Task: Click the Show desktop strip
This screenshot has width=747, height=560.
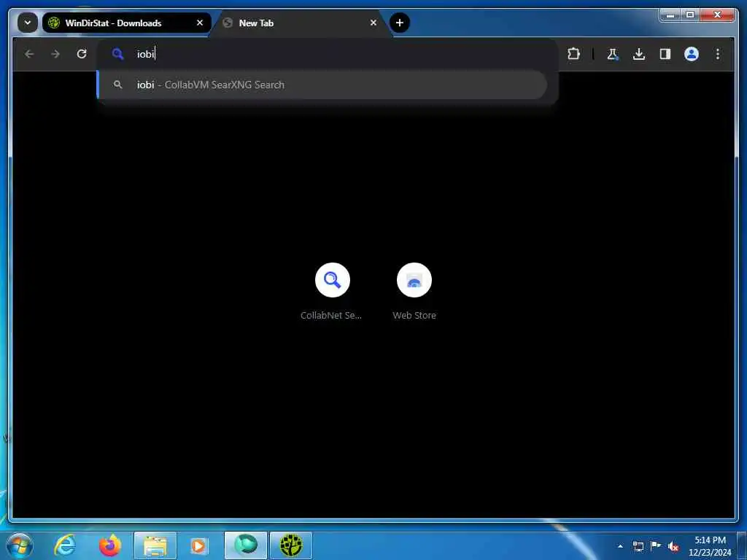Action: 742,545
